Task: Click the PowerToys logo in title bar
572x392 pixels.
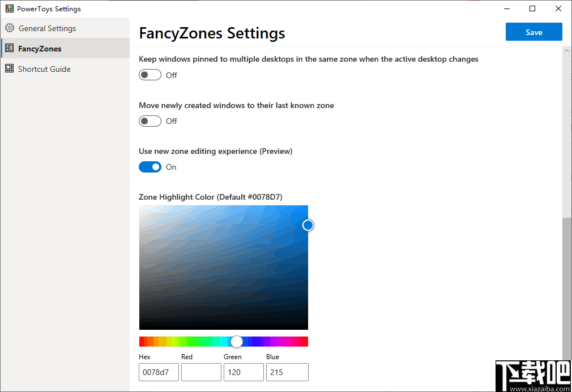Action: click(x=9, y=9)
